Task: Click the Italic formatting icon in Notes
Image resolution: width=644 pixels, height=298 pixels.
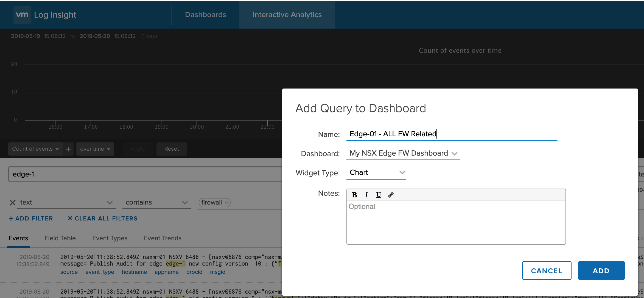Action: pos(366,195)
